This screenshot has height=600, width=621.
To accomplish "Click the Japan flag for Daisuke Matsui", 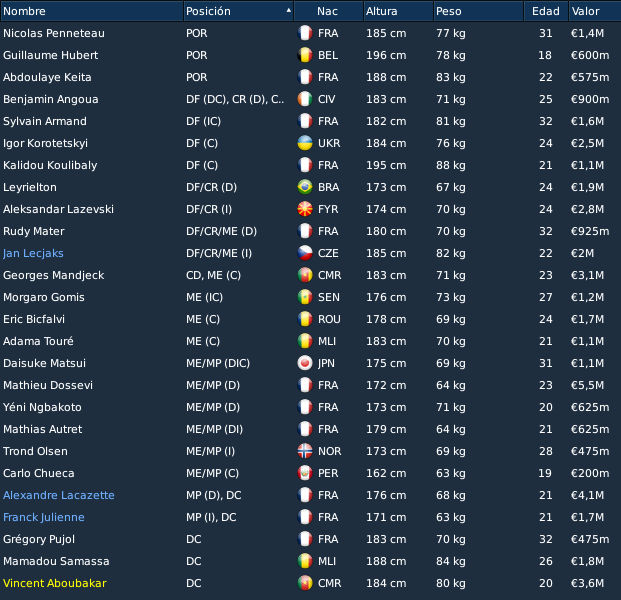I will pos(305,363).
